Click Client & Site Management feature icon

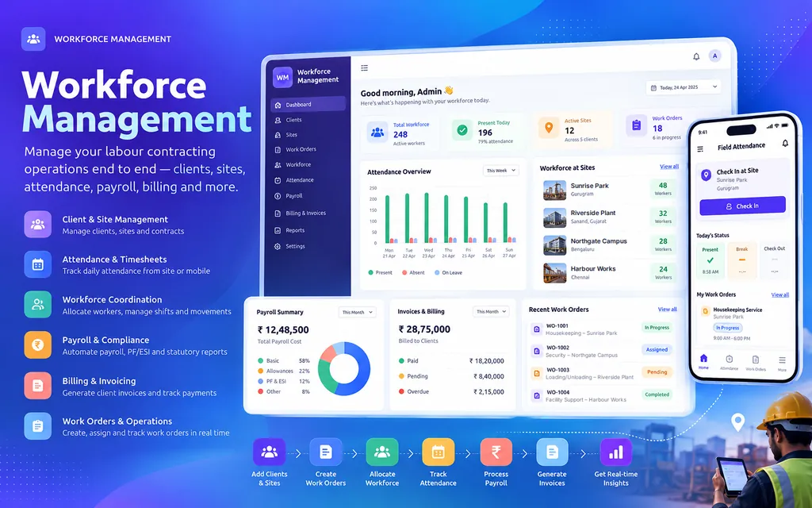[38, 225]
